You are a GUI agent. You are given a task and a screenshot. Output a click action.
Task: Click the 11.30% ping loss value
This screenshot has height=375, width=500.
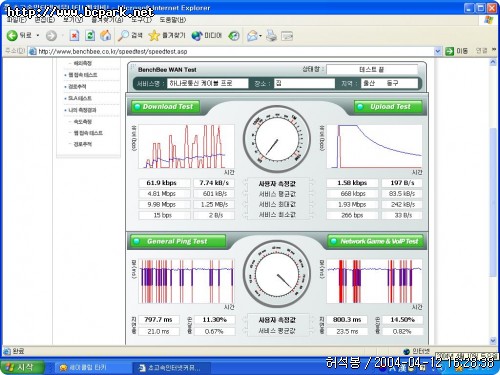coord(214,320)
